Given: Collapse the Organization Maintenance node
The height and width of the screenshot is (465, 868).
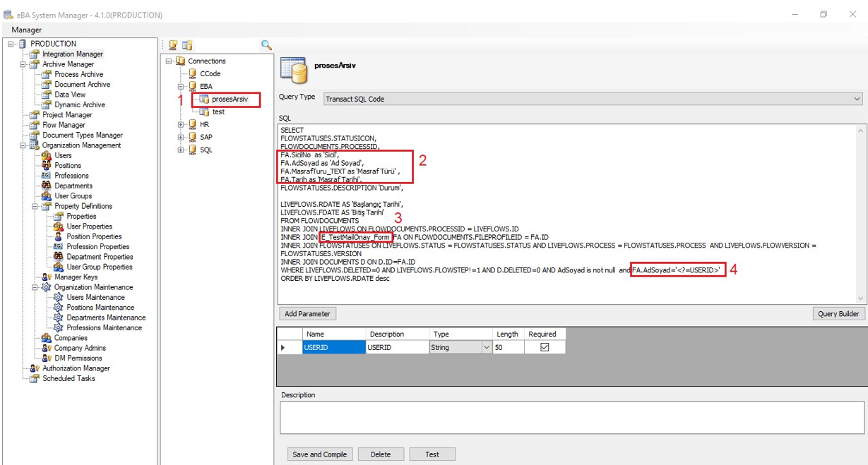Looking at the screenshot, I should coord(36,287).
